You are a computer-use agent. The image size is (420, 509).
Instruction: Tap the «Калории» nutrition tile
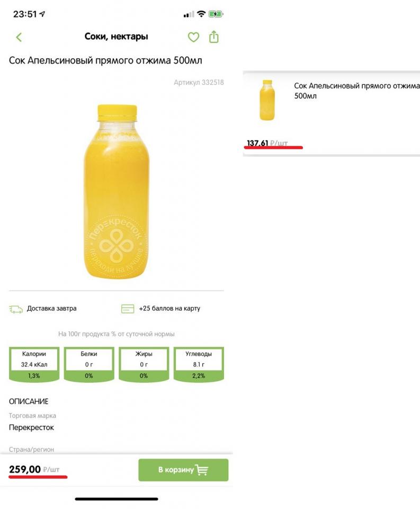coord(35,364)
